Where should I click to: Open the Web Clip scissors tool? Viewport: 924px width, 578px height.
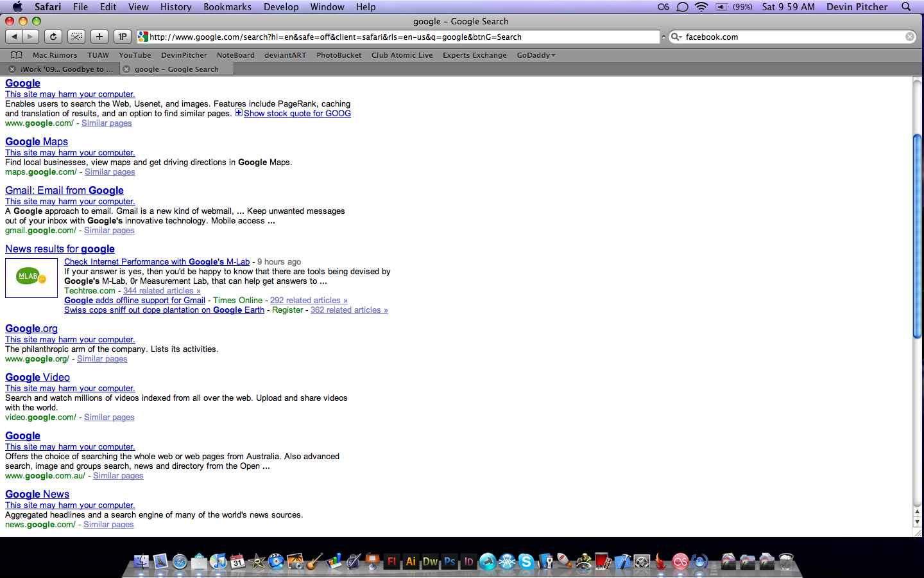76,37
